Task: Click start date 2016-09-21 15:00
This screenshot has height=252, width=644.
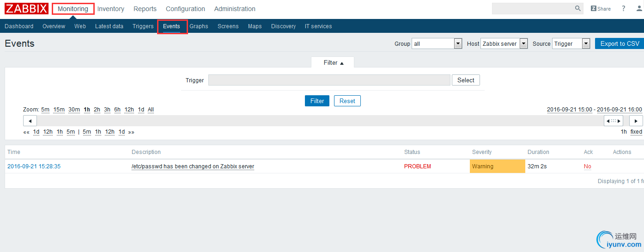Action: (x=570, y=110)
